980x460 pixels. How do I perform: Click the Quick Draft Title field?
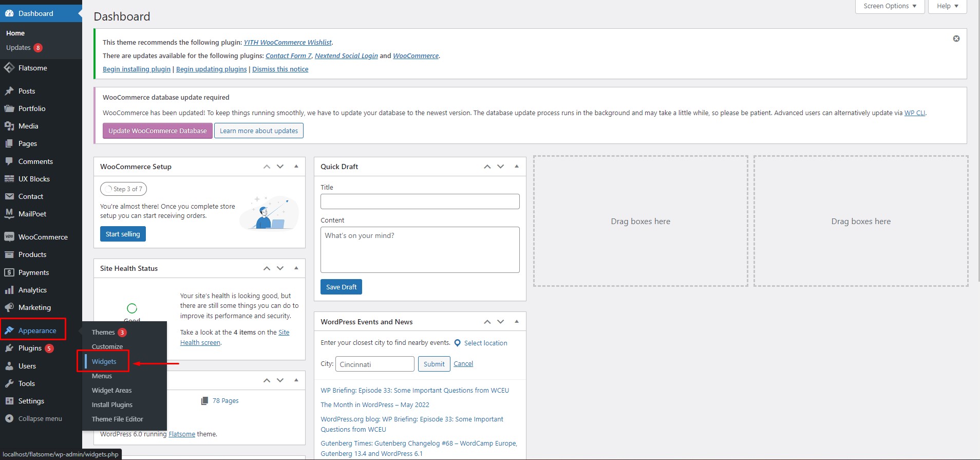pos(420,201)
